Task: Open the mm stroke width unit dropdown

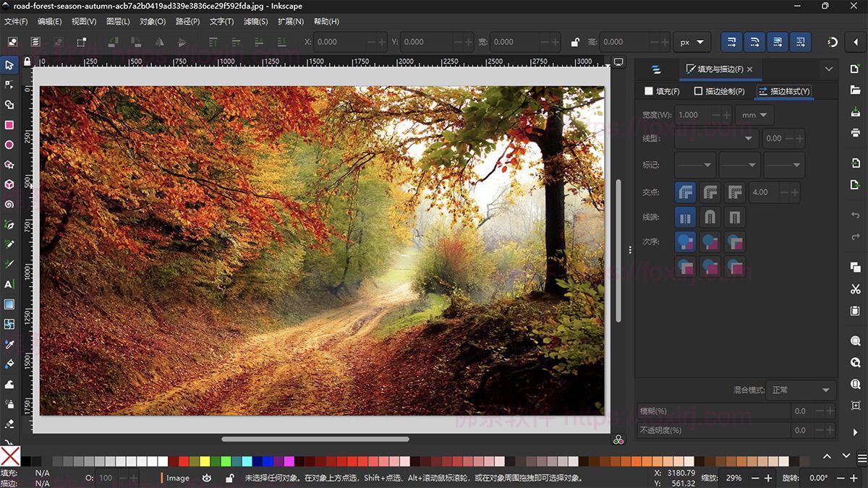Action: [754, 115]
